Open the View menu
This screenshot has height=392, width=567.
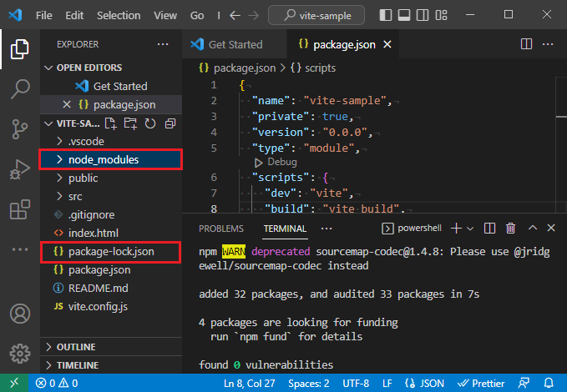click(165, 16)
